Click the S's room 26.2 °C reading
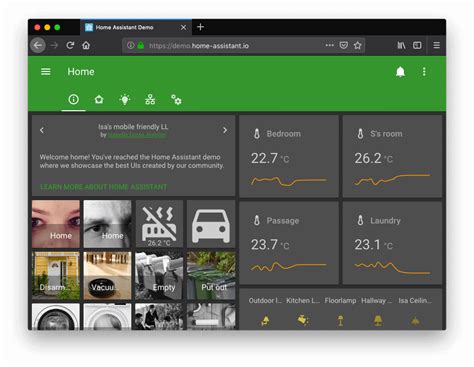Screen dimensions: 474x367 point(374,158)
